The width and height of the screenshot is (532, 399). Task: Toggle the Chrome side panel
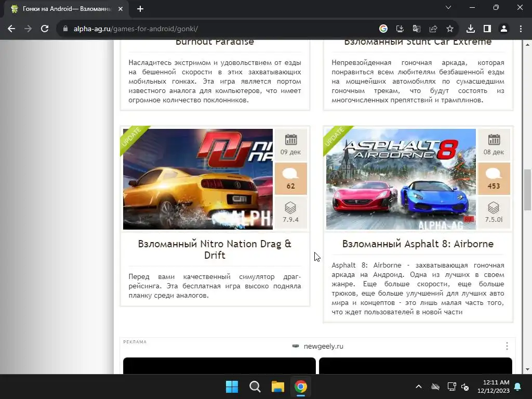click(x=487, y=29)
